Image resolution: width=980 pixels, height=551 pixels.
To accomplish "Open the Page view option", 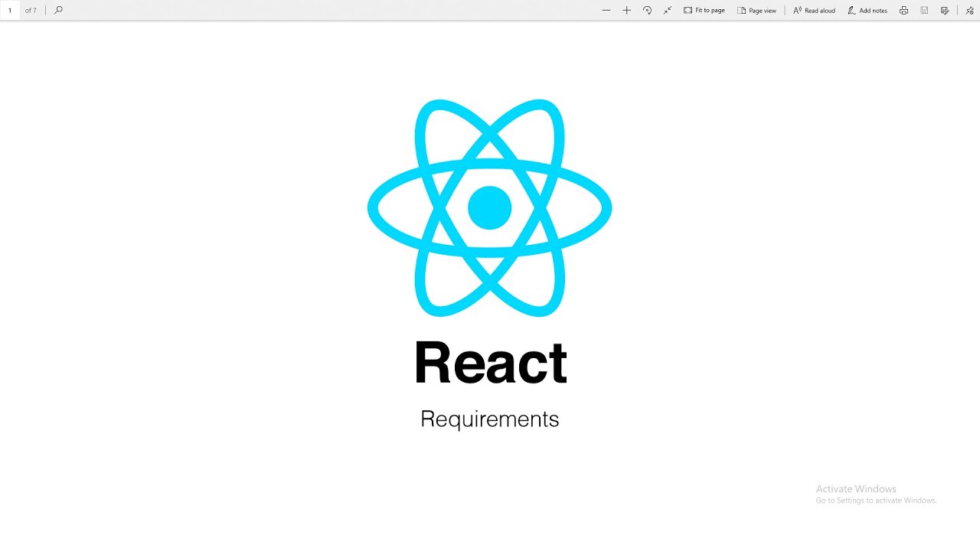I will point(757,10).
